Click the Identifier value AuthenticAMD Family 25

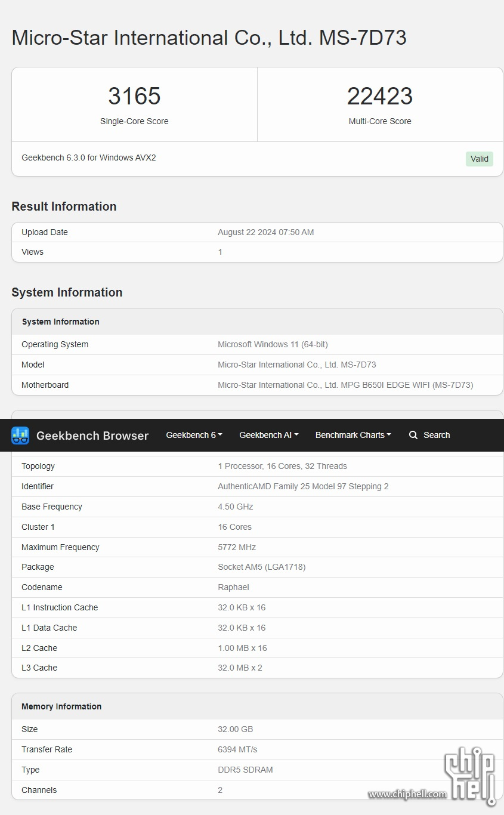303,486
